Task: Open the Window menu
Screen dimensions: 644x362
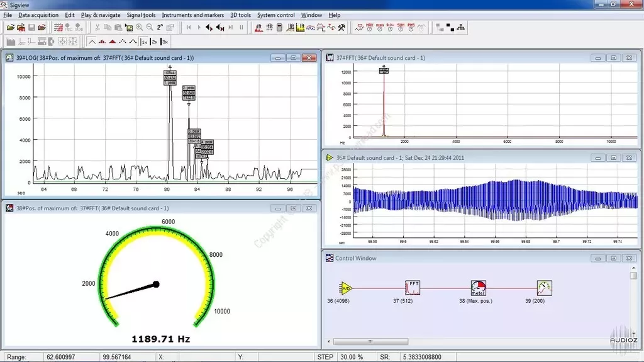Action: tap(311, 15)
